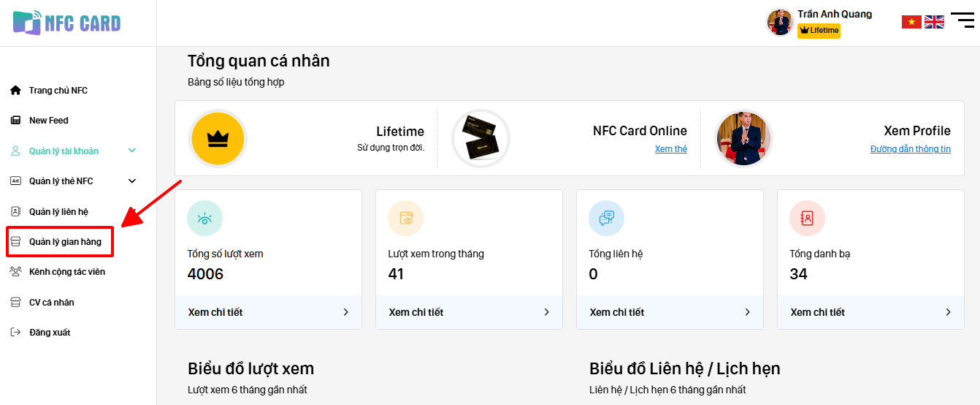Click the New Feed newspaper icon
980x405 pixels.
point(15,121)
